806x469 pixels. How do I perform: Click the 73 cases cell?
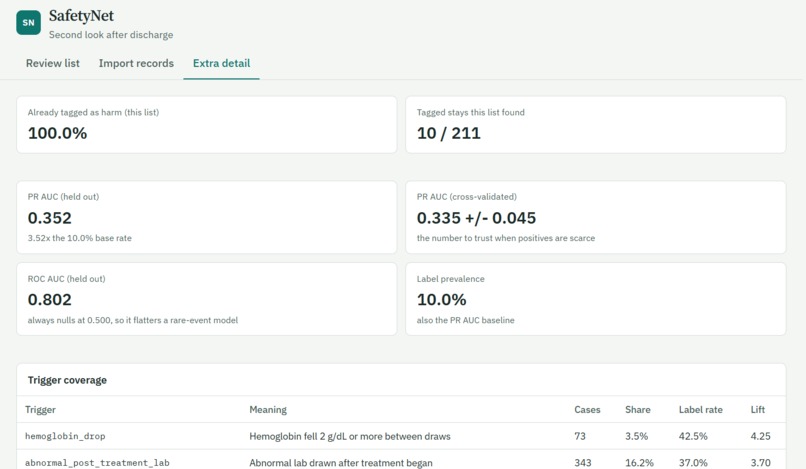[x=580, y=436]
